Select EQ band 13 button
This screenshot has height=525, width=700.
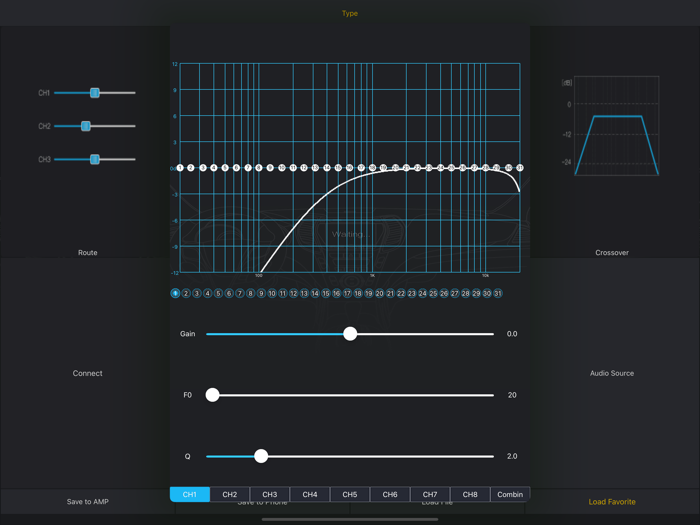pos(304,293)
